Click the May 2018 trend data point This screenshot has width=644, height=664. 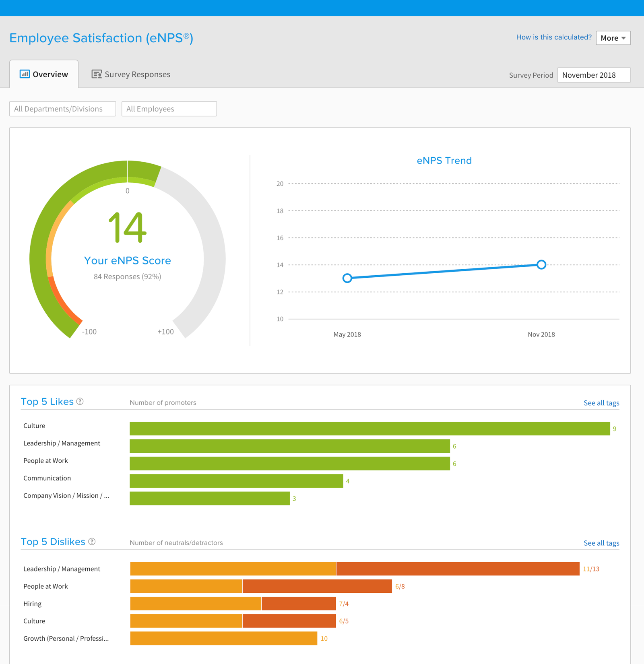click(x=347, y=278)
